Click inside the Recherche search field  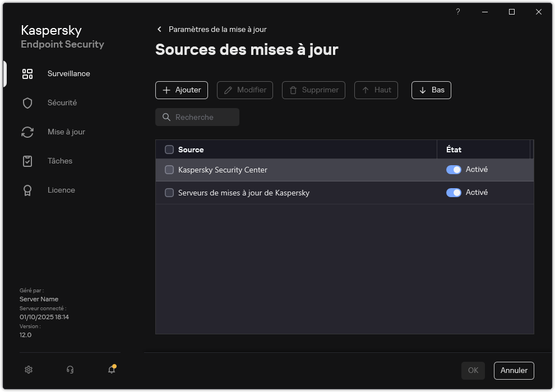click(x=197, y=117)
